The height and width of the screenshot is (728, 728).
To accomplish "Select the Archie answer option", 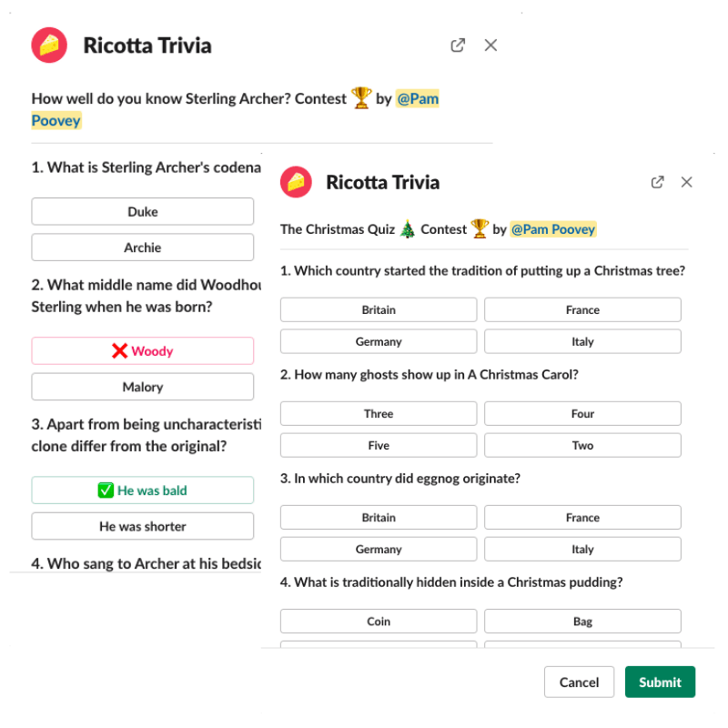I will (x=143, y=248).
